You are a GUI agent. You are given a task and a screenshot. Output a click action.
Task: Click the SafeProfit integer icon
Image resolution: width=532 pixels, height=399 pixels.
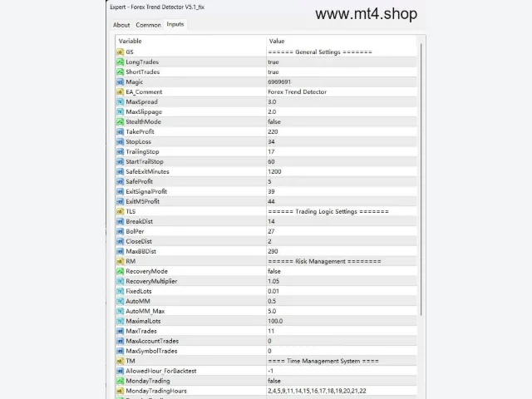pyautogui.click(x=120, y=181)
